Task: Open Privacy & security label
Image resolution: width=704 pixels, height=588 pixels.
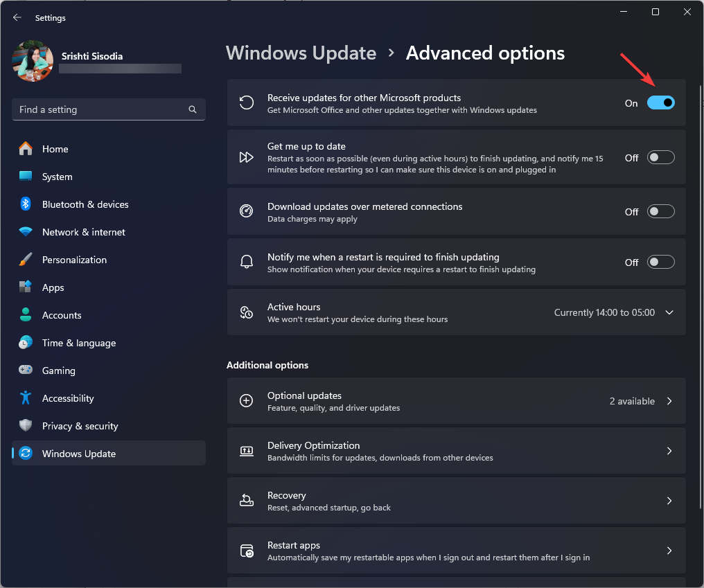Action: pos(80,426)
